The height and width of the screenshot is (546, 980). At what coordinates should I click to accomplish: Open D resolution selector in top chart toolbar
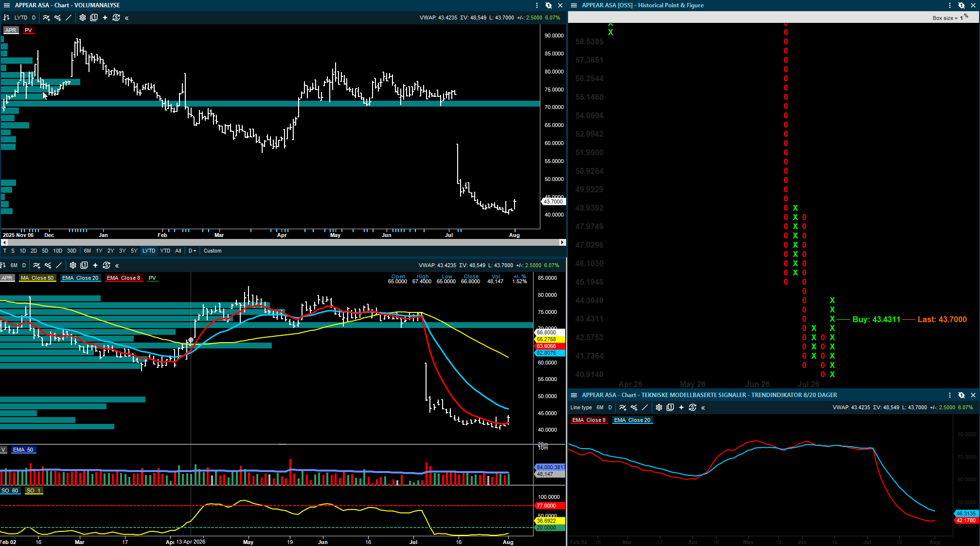pyautogui.click(x=34, y=18)
